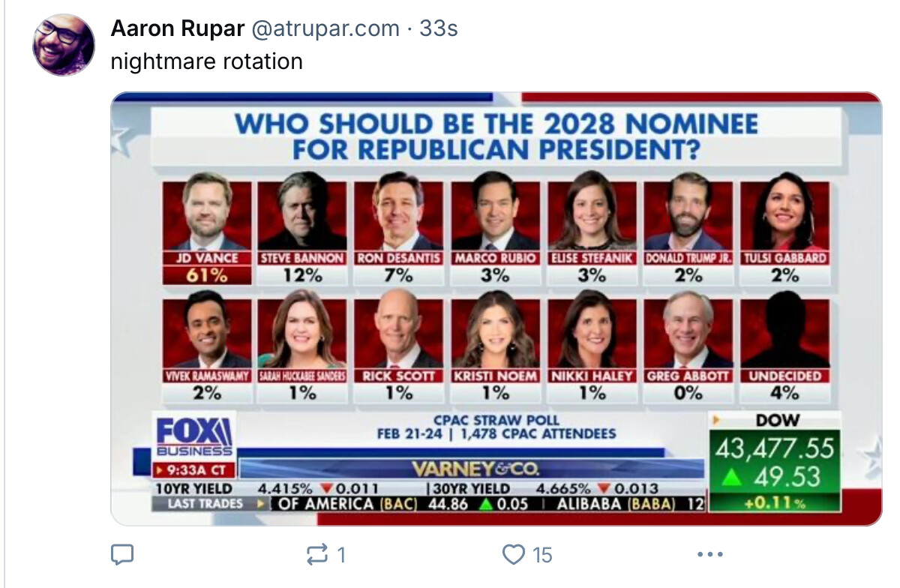This screenshot has width=900, height=588.
Task: Click the 9:33A CT time label
Action: [194, 471]
